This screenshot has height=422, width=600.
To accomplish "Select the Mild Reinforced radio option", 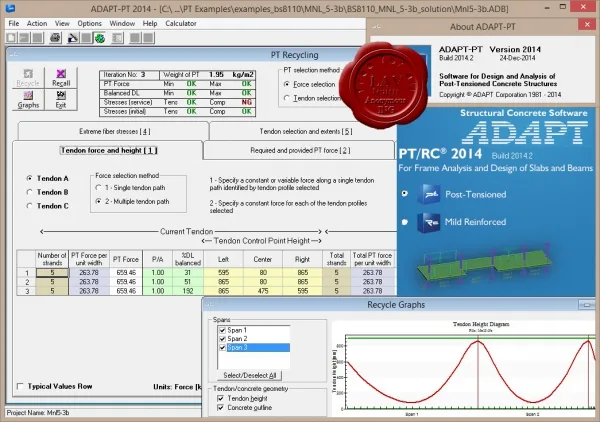I will 404,222.
